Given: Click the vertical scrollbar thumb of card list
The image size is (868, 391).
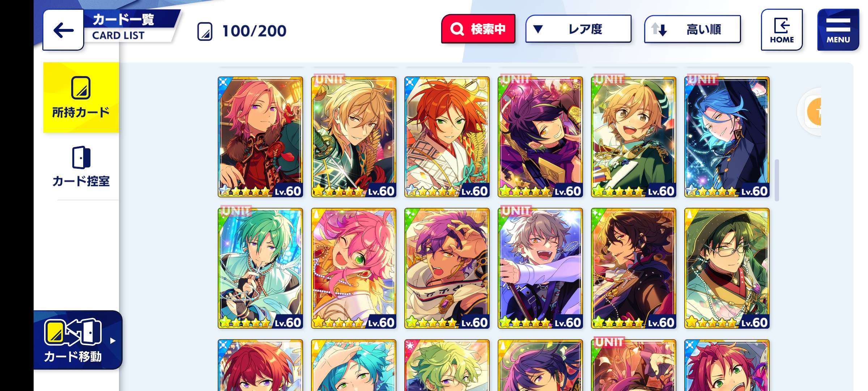Looking at the screenshot, I should pyautogui.click(x=776, y=180).
